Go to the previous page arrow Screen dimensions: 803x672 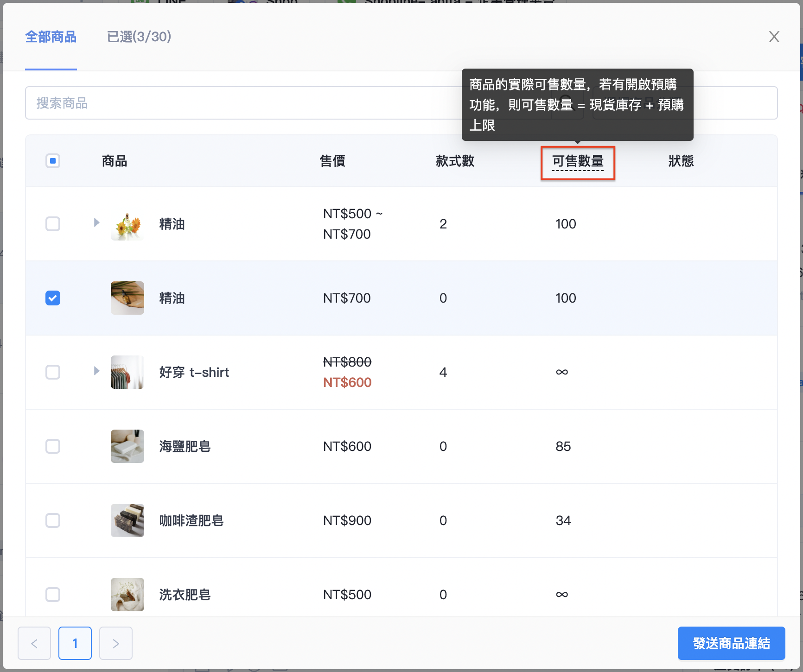(x=34, y=643)
